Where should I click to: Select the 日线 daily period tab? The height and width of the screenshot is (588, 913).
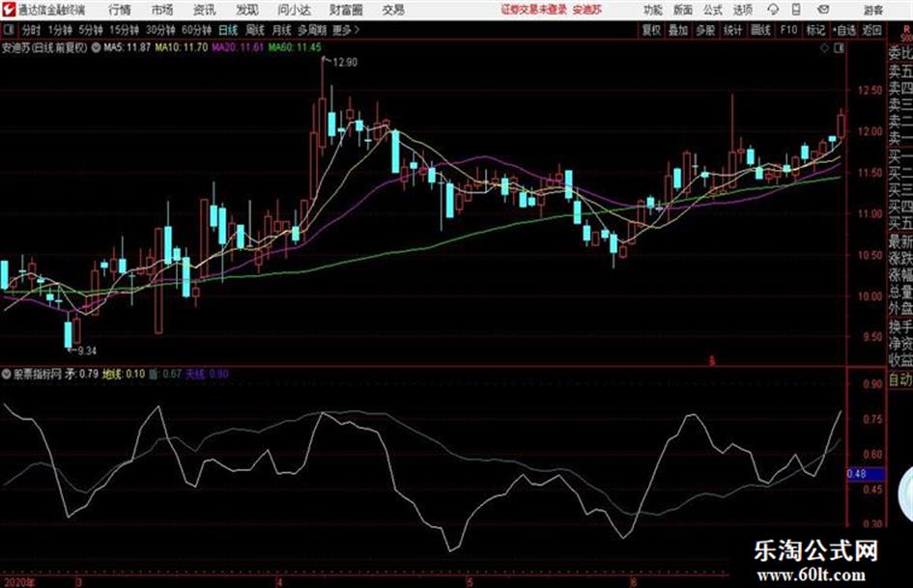[228, 30]
